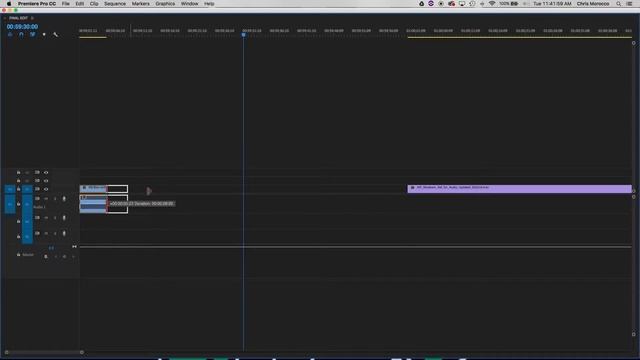Toggle A3 track targeting button
The image size is (640, 360).
click(x=27, y=236)
